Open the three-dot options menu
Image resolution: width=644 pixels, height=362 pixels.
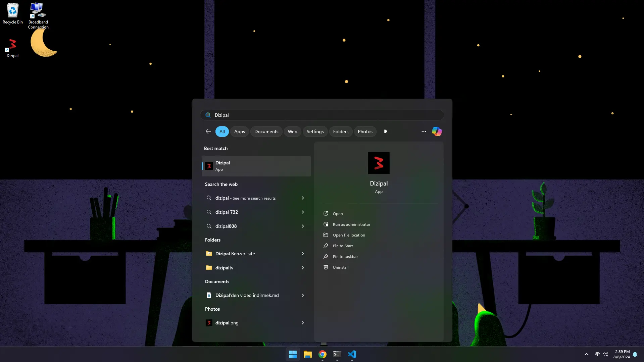(424, 132)
